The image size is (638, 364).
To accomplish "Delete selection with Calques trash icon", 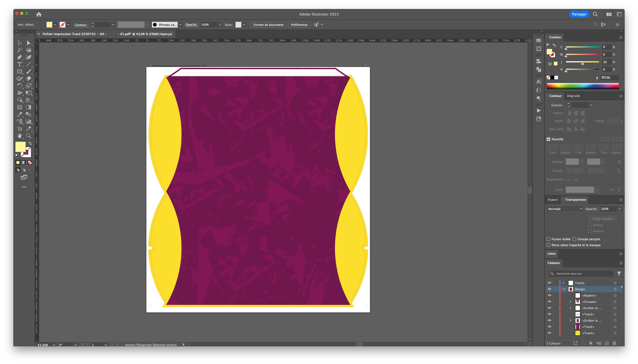I will (x=614, y=343).
